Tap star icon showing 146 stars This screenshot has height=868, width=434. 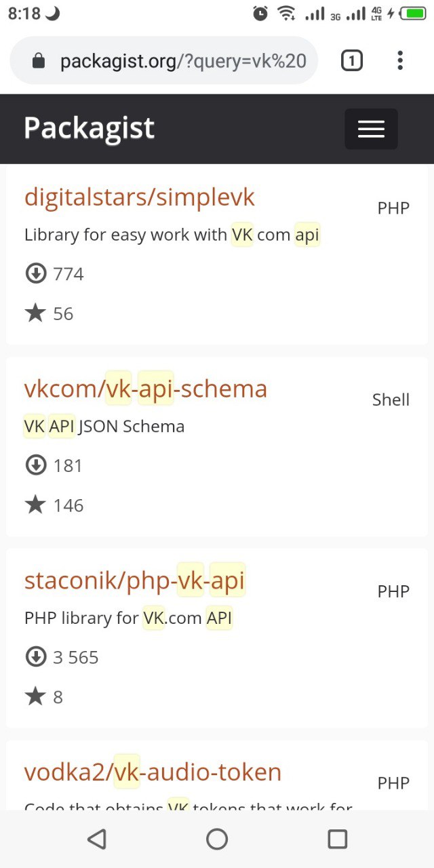click(35, 505)
